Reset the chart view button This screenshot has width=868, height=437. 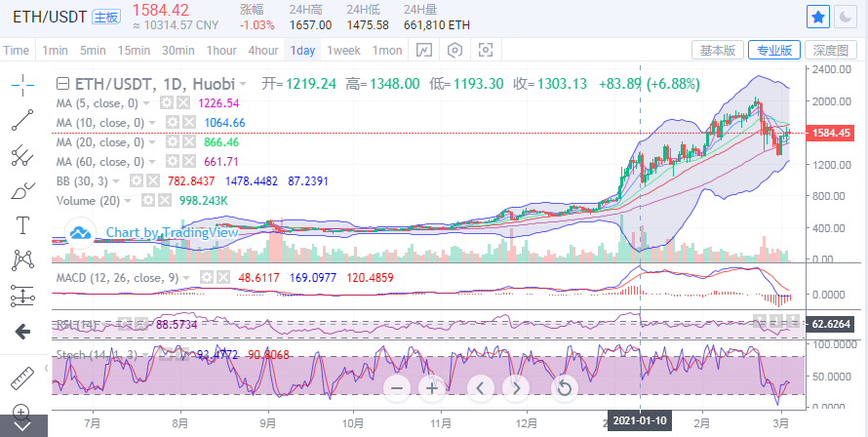[x=564, y=388]
